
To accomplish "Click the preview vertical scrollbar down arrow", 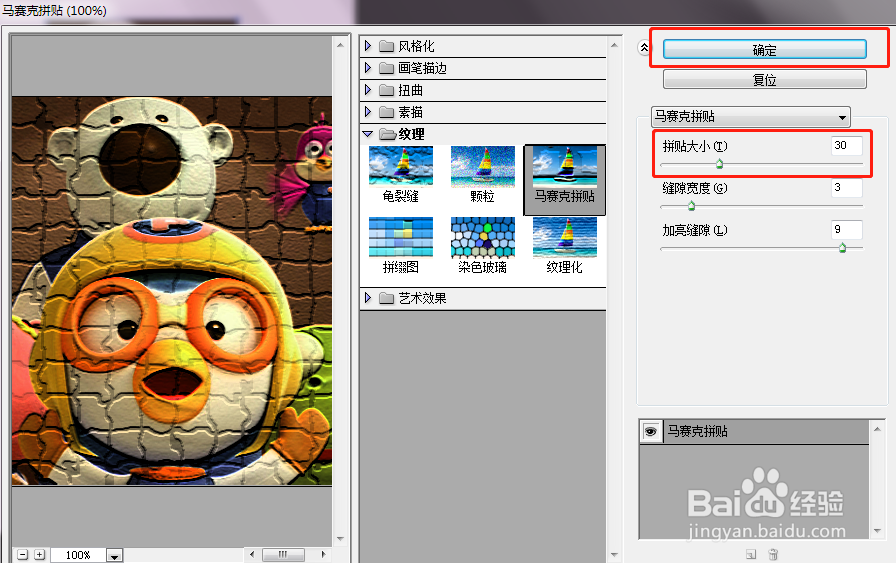I will point(340,538).
